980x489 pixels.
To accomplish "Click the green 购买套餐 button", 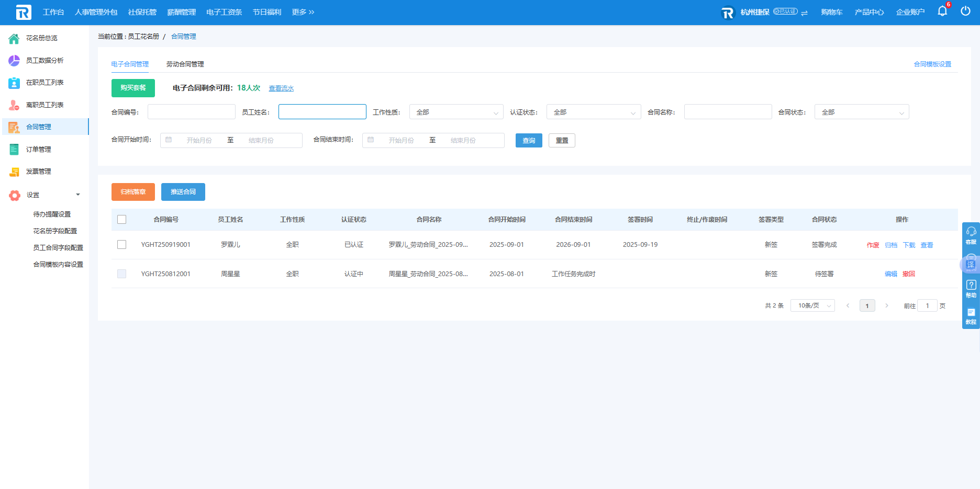I will click(133, 88).
